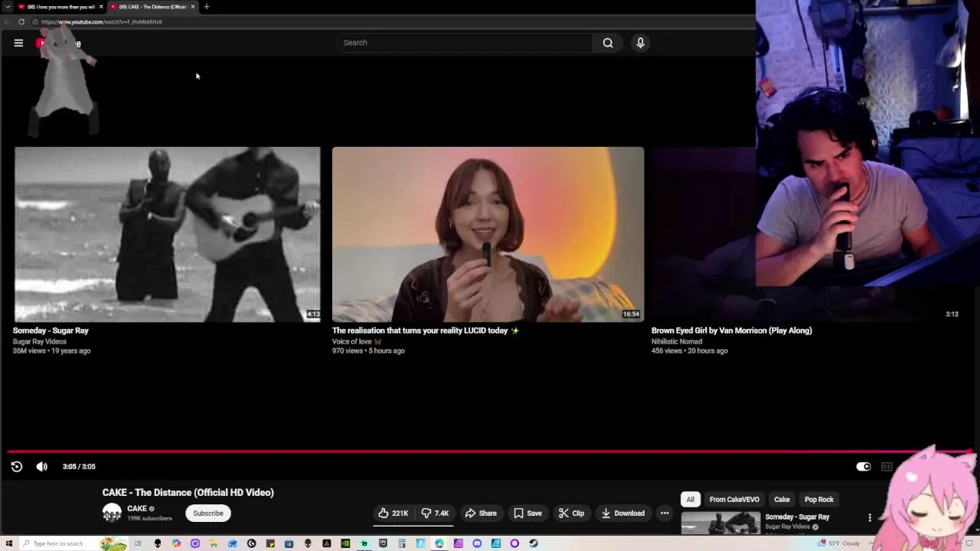
Task: Mute the video using the speaker icon
Action: (41, 467)
